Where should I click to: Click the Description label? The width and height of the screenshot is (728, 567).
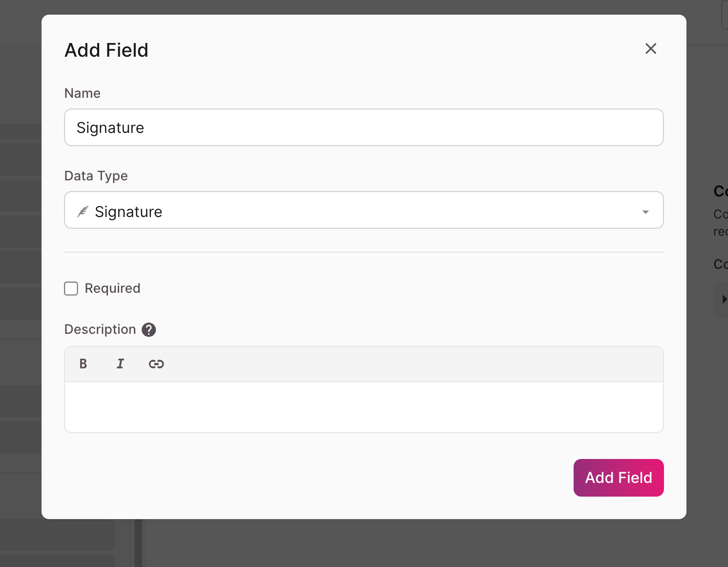(100, 329)
